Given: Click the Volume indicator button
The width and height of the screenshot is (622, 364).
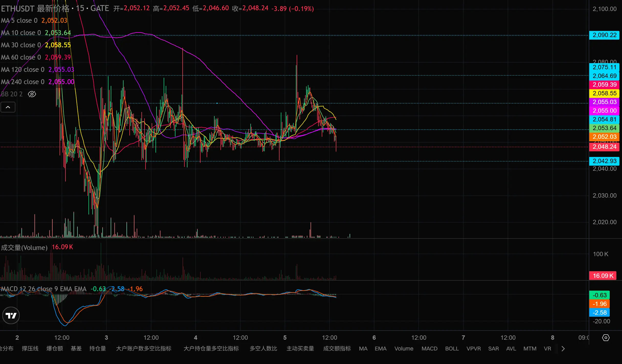Looking at the screenshot, I should point(404,349).
